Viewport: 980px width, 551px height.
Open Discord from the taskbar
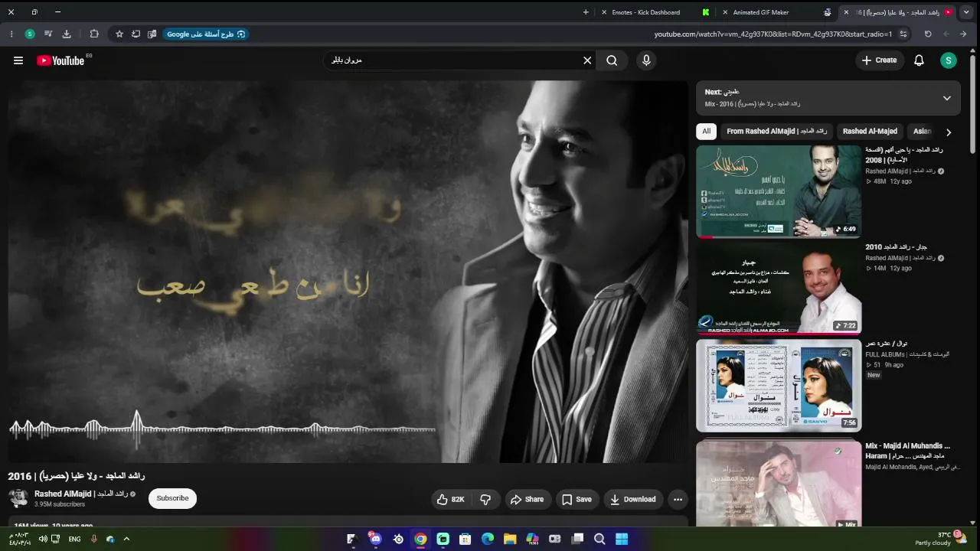pos(375,539)
